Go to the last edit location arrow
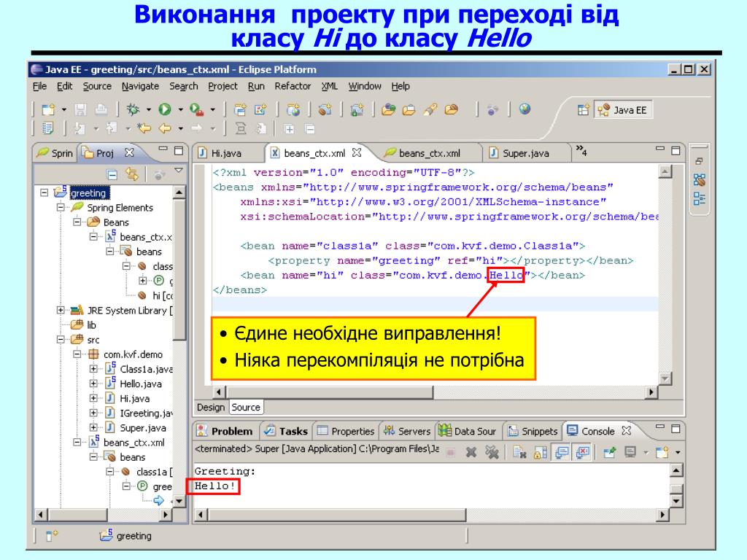The width and height of the screenshot is (747, 560). [x=144, y=128]
